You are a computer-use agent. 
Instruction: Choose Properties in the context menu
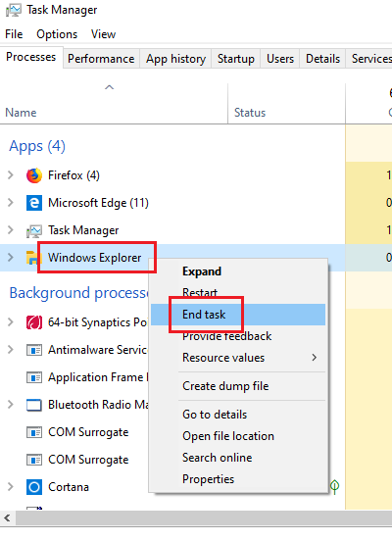tap(238, 479)
